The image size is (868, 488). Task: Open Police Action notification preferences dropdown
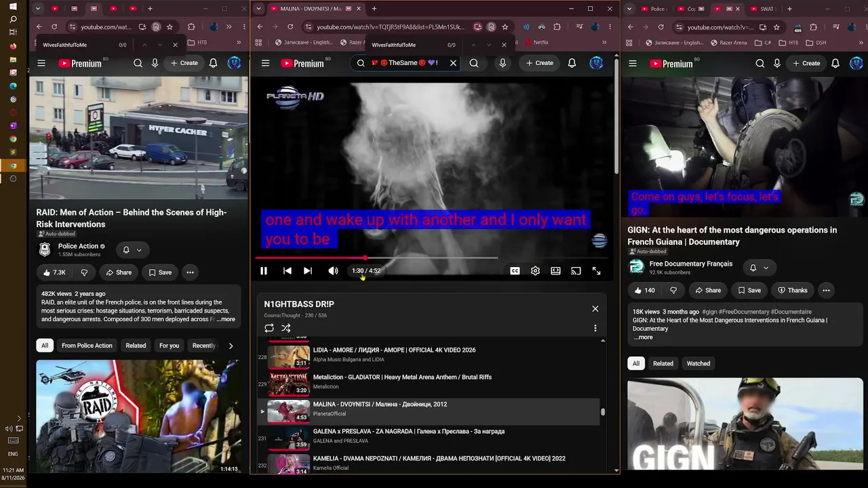tap(132, 250)
